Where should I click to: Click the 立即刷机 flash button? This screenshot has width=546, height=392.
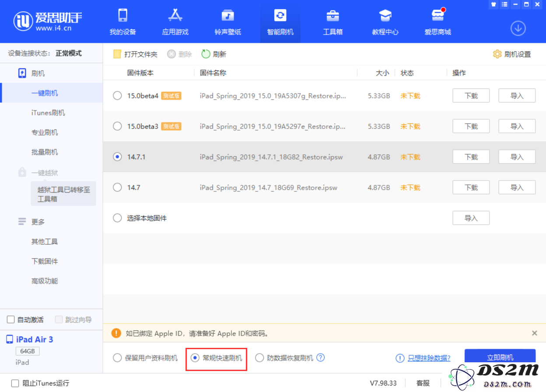[500, 358]
